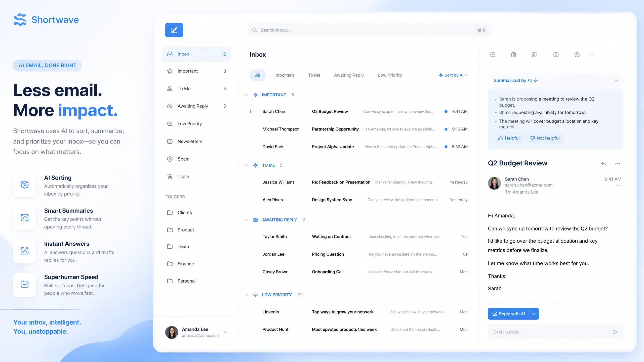Expand the Amanda Lee account chevron
Screen dimensions: 644x362
coord(226,332)
